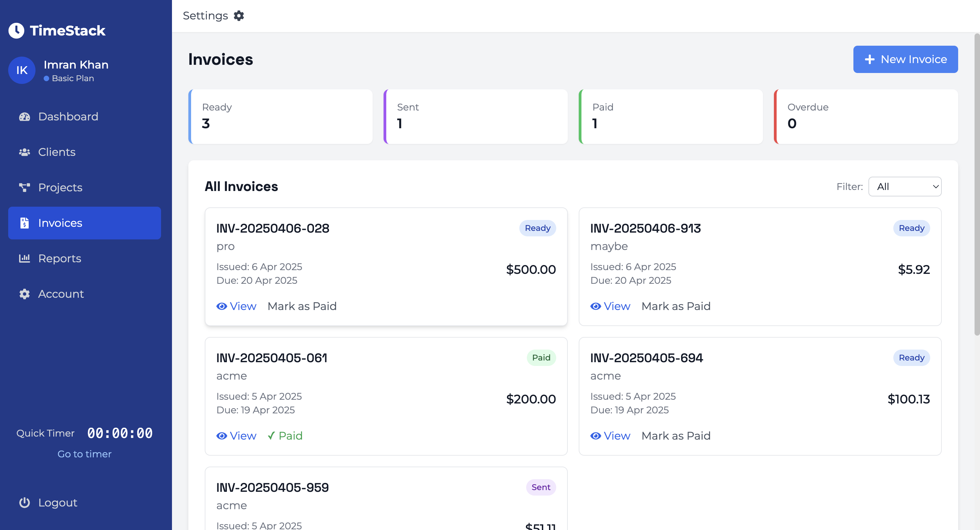Click the blue Basic Plan status dot
Viewport: 980px width, 530px height.
46,78
